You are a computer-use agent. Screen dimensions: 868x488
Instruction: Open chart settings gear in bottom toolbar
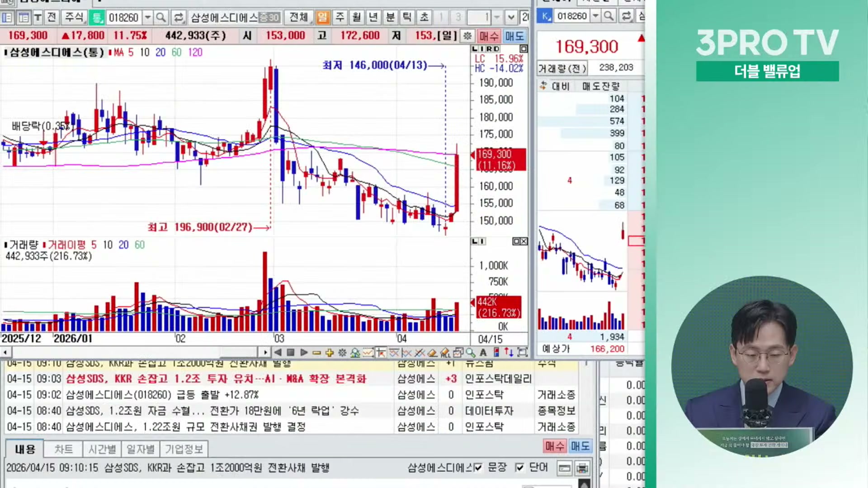pyautogui.click(x=342, y=352)
